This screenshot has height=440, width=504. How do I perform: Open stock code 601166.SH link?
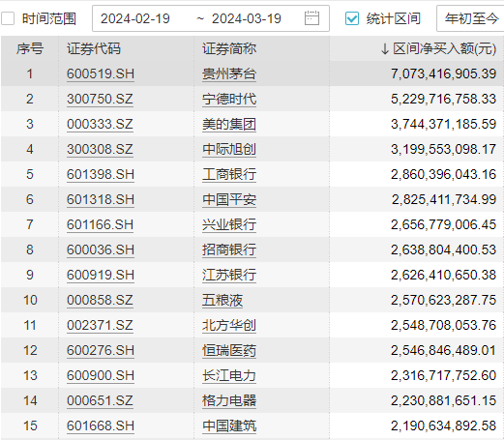coord(101,224)
